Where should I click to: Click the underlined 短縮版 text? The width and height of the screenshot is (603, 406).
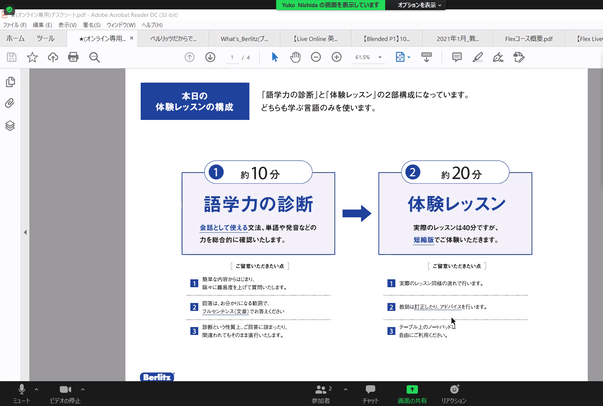[x=424, y=240]
